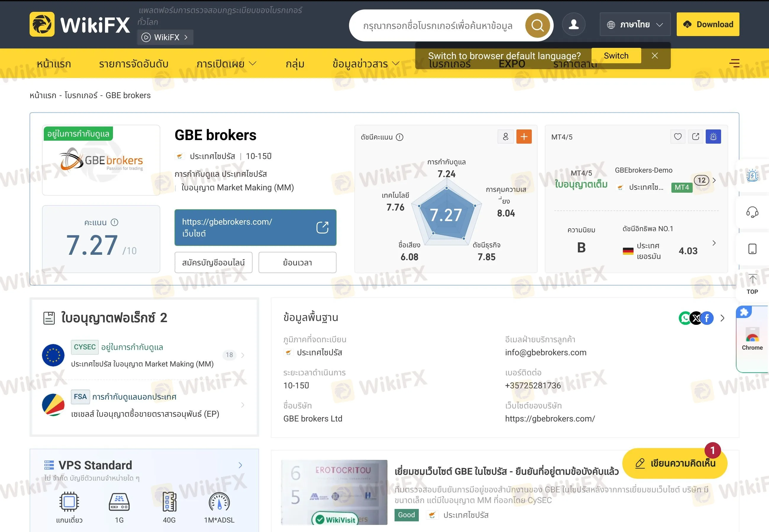This screenshot has width=769, height=532.
Task: Click the mobile phone sidebar icon
Action: [x=752, y=249]
